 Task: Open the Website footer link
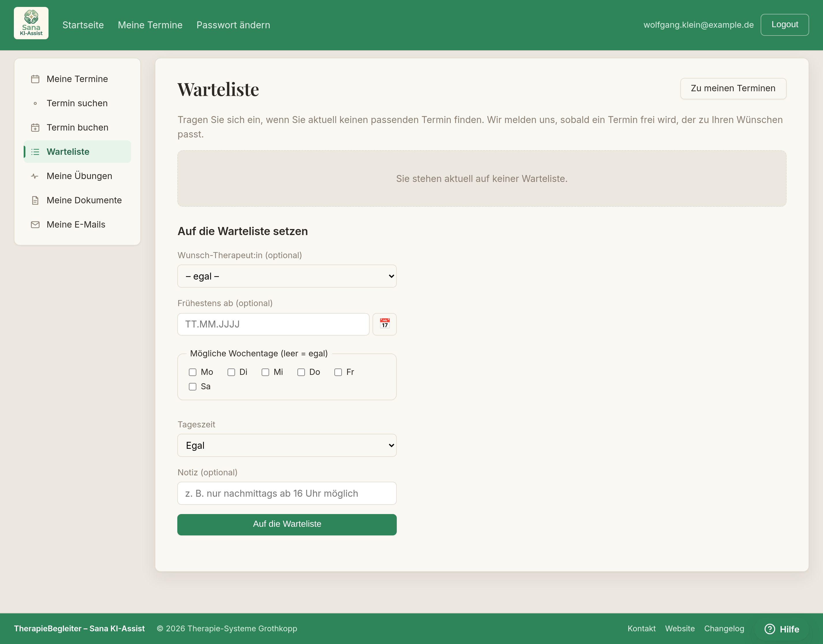click(x=680, y=629)
